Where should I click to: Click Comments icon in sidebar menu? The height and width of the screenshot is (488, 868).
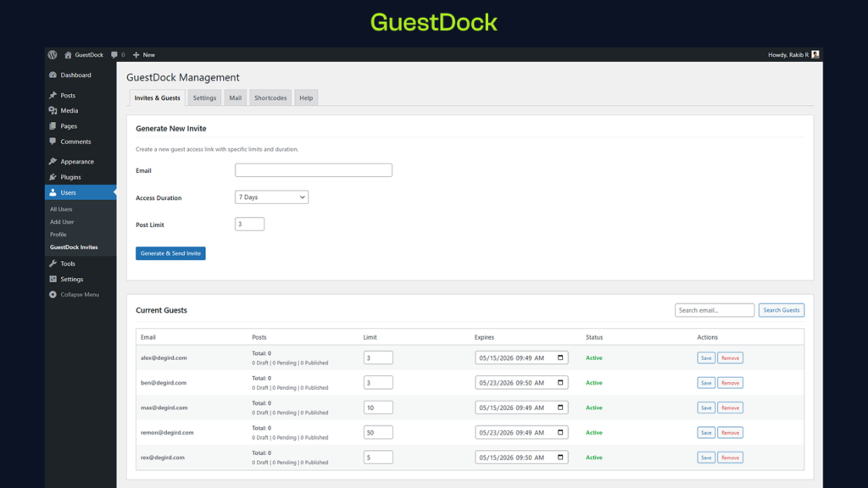[x=53, y=141]
